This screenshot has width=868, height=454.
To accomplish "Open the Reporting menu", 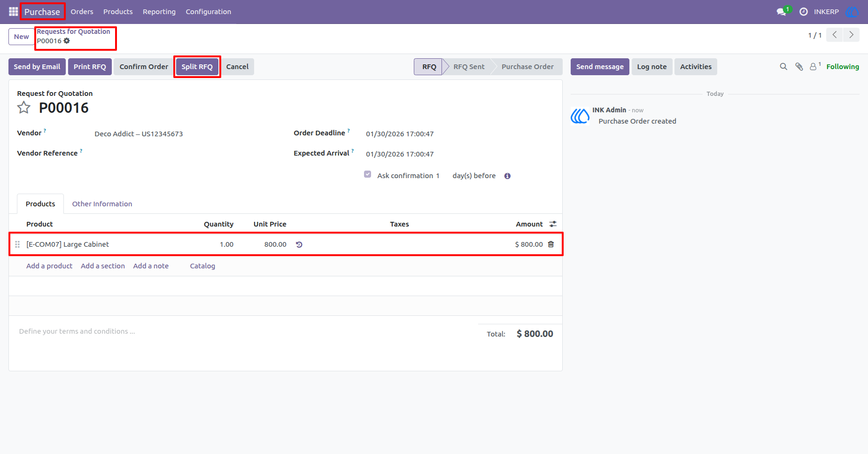I will (159, 12).
